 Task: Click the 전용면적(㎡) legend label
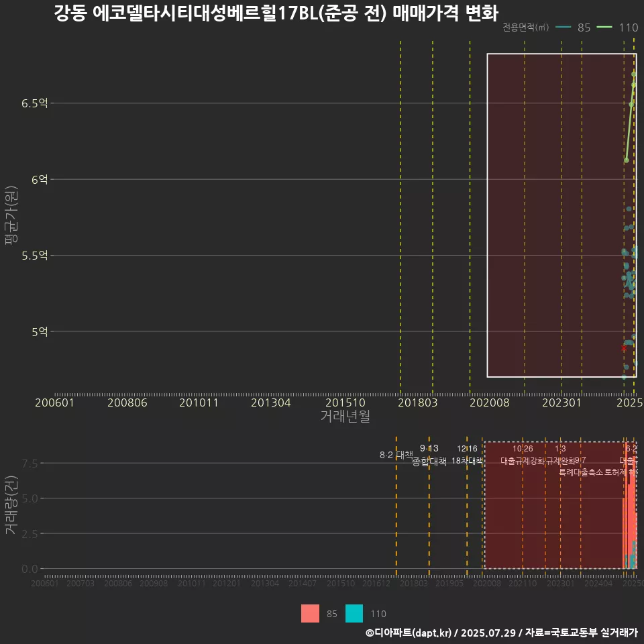526,28
